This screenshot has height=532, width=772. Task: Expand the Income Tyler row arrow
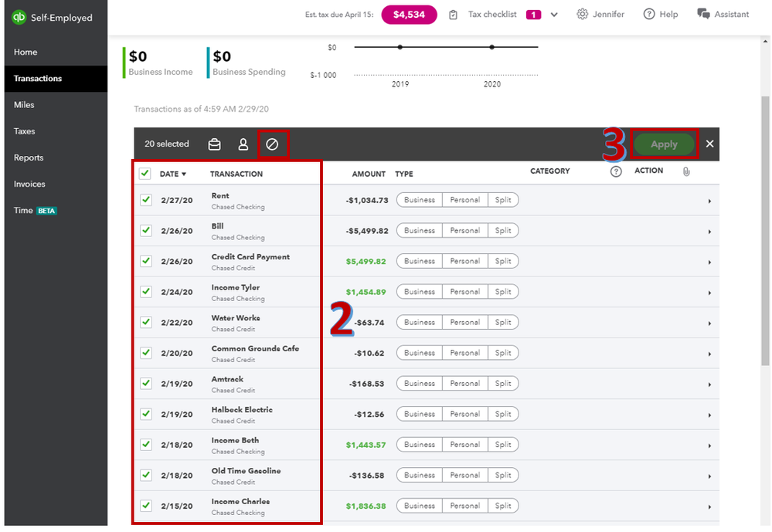point(709,293)
